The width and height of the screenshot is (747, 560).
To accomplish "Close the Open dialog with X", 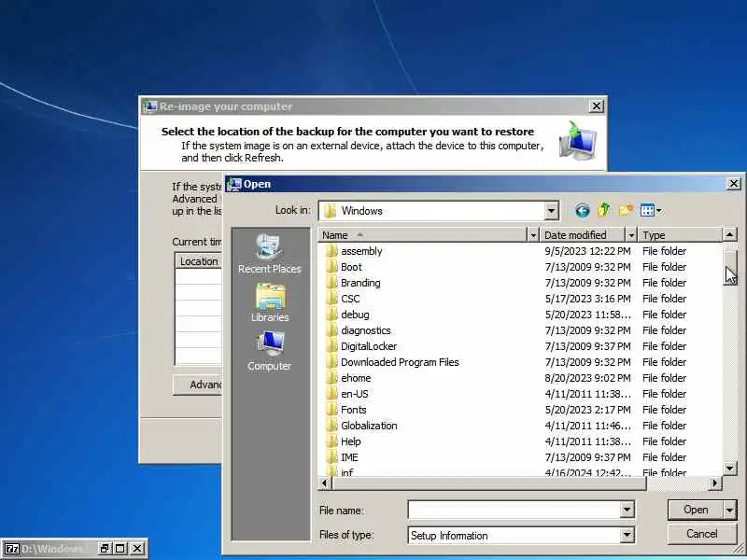I will [734, 183].
